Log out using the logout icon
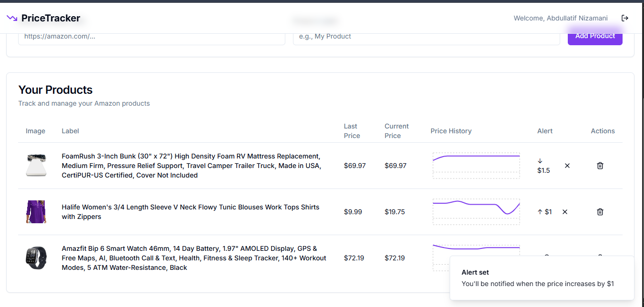Screen dimensions: 644x307 [x=624, y=18]
